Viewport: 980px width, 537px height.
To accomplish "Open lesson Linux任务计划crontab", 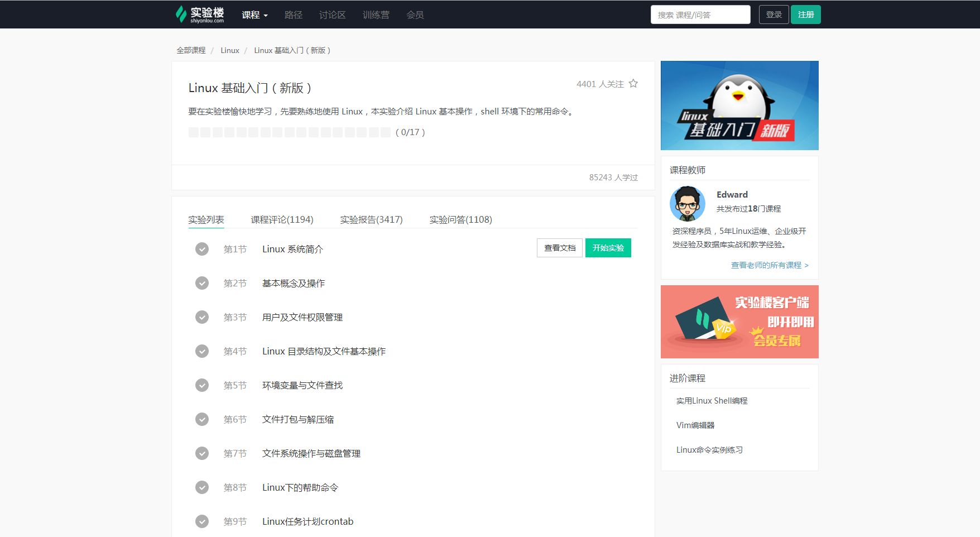I will (308, 521).
